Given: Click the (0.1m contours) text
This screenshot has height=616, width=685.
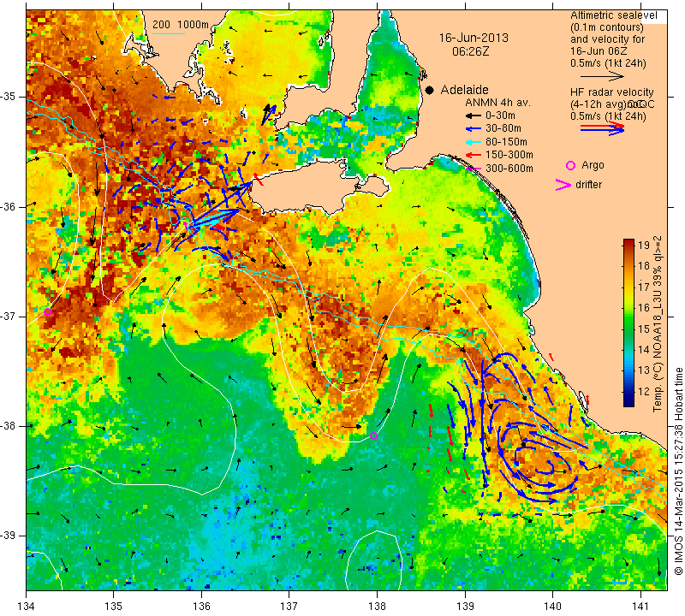Looking at the screenshot, I should tap(606, 27).
